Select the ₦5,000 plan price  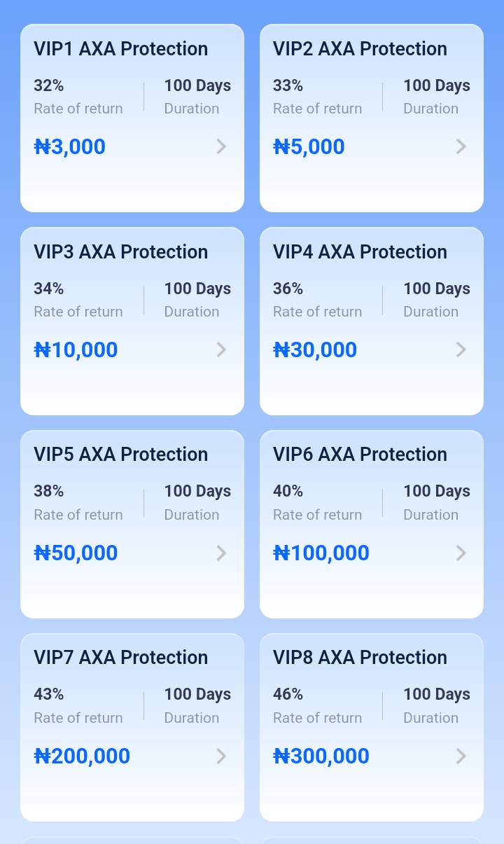(309, 147)
